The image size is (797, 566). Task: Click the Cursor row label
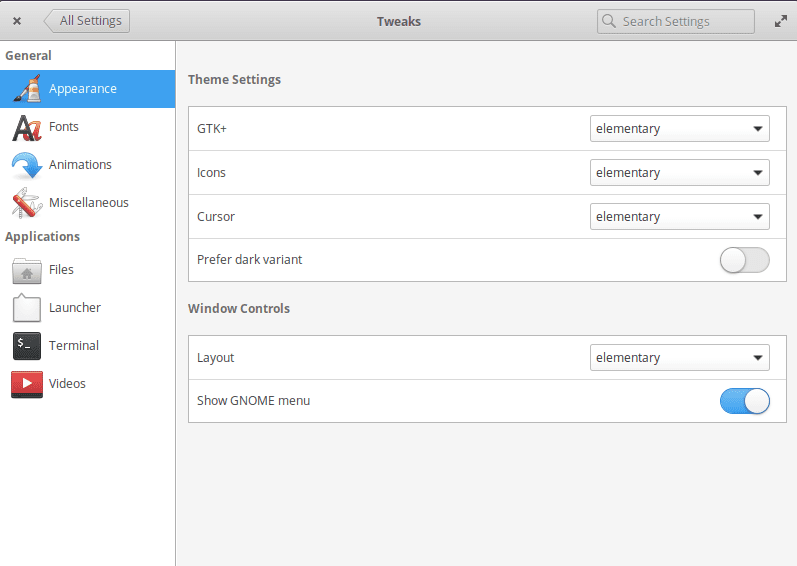click(x=216, y=216)
